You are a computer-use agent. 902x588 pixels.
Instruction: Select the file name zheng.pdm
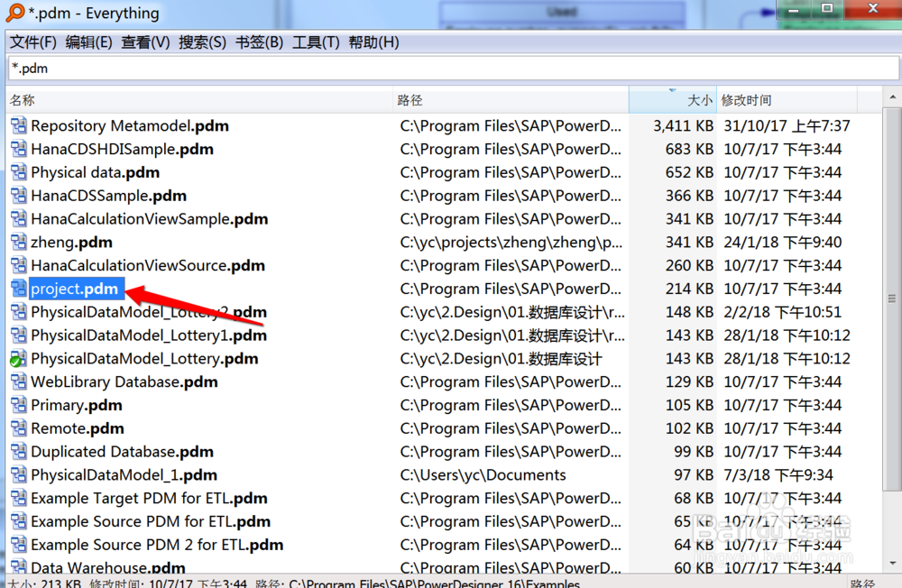pos(72,243)
